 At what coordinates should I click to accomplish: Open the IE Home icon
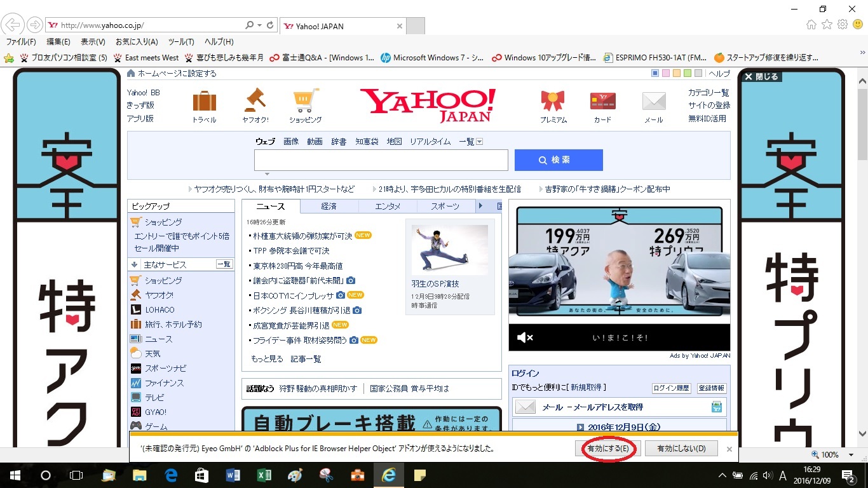[811, 25]
